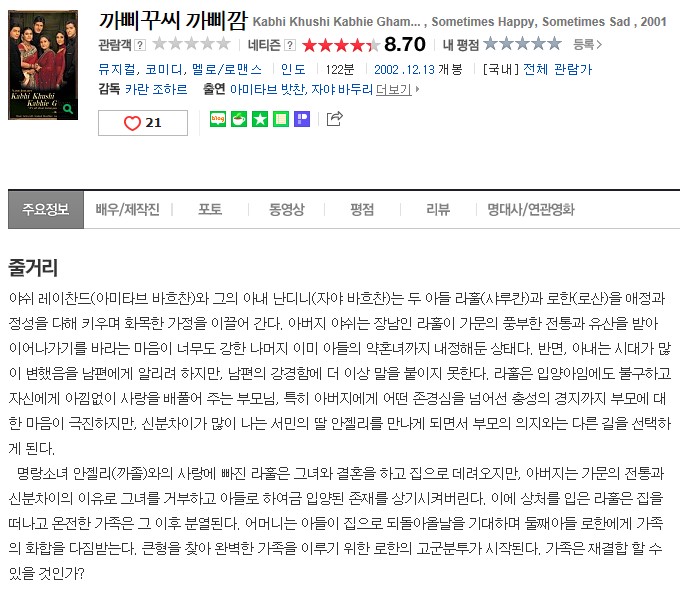Toggle the heart like button showing 21
This screenshot has width=680, height=595.
click(x=143, y=123)
